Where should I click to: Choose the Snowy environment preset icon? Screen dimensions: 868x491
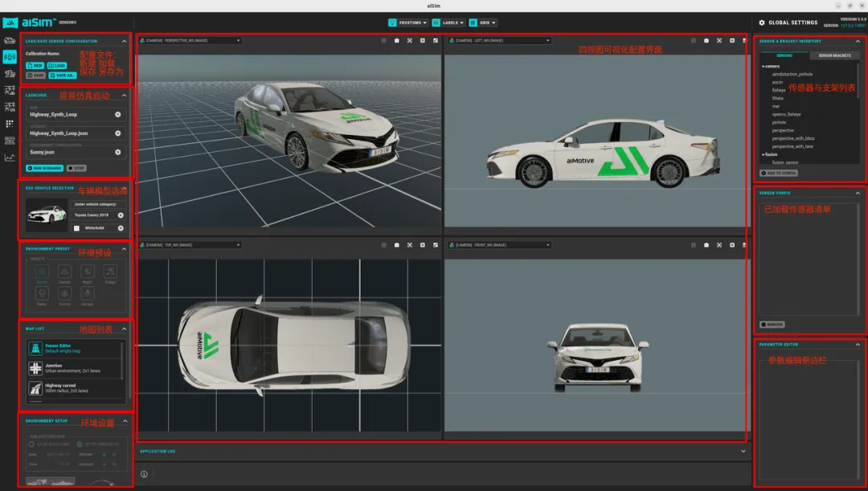[x=64, y=294]
